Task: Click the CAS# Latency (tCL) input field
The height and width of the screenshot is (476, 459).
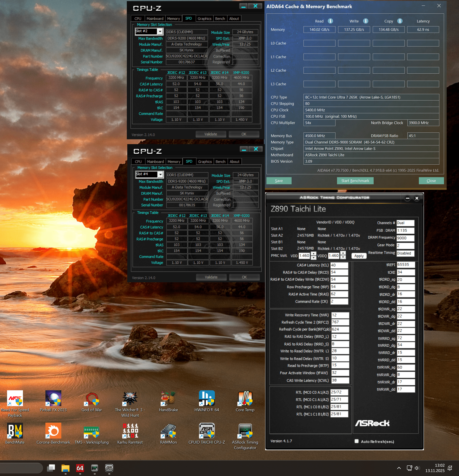Action: [x=339, y=265]
